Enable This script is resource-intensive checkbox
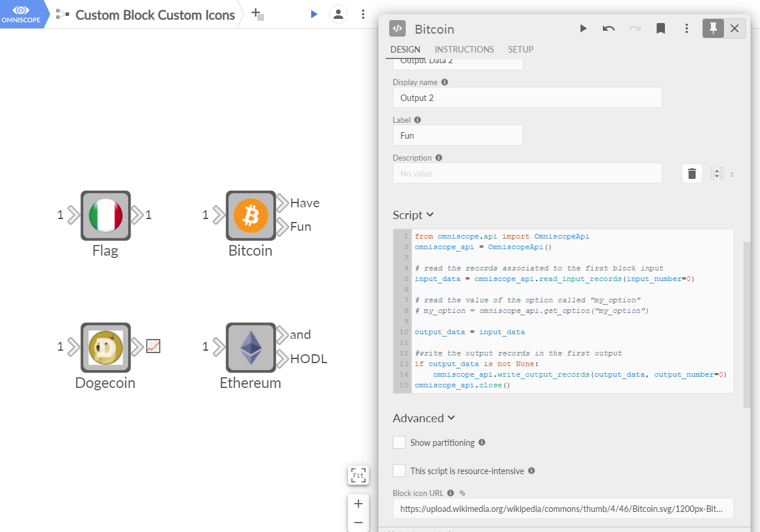This screenshot has height=532, width=760. (399, 471)
